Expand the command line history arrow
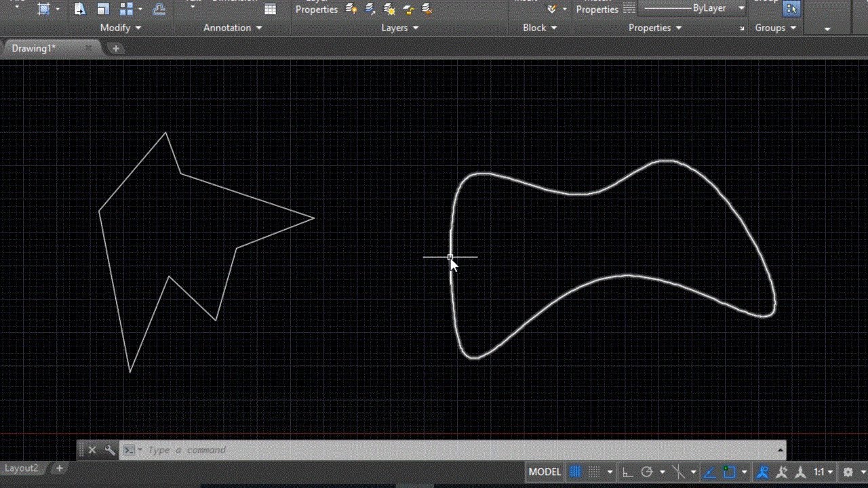Viewport: 868px width, 488px height. pyautogui.click(x=781, y=450)
